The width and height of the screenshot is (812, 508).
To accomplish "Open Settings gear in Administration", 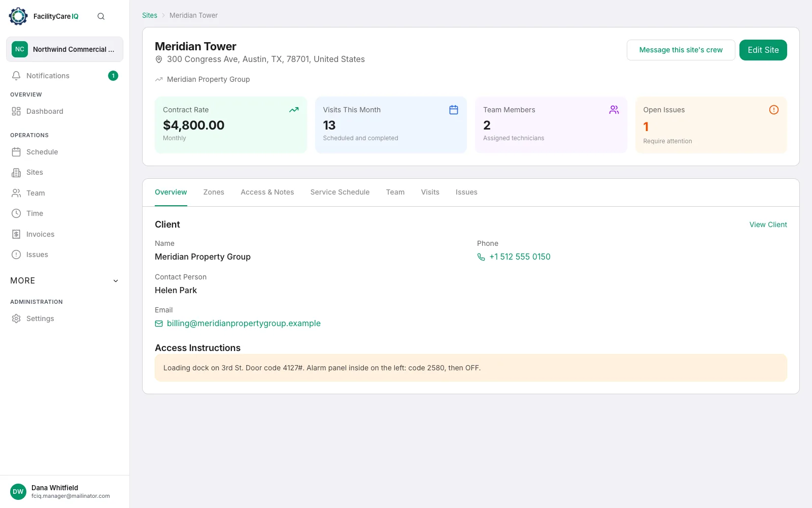I will coord(16,319).
